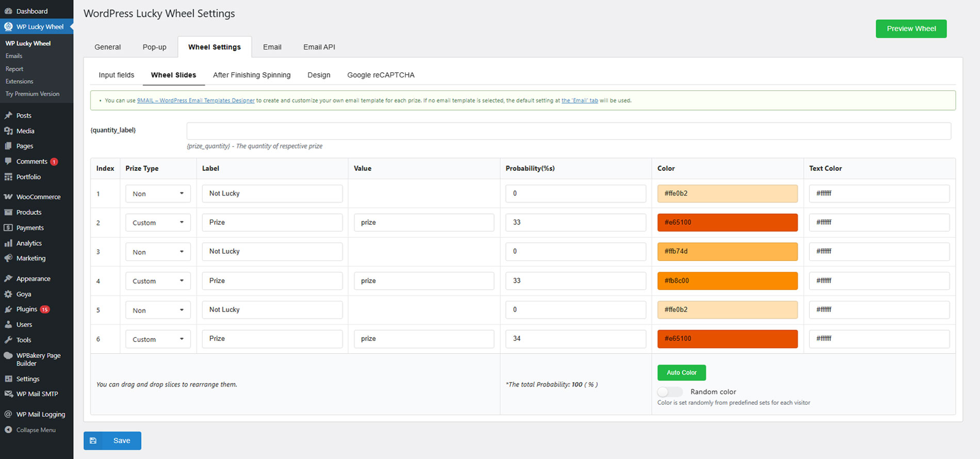Click the Collapse Menu arrow icon
980x459 pixels.
click(x=8, y=430)
